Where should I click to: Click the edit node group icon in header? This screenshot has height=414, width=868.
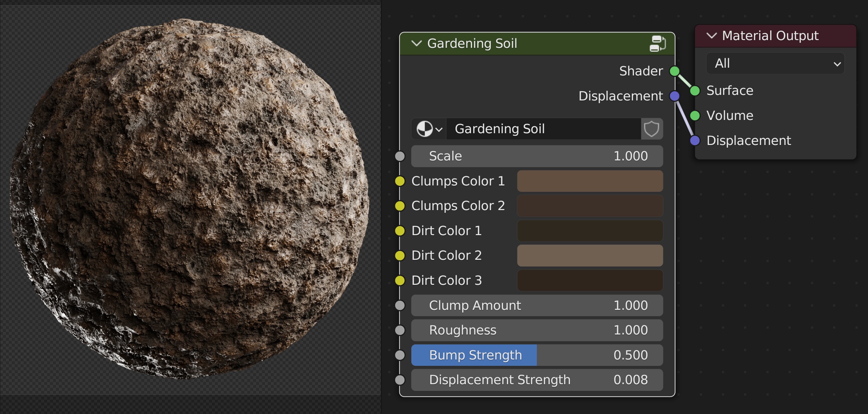pos(659,43)
